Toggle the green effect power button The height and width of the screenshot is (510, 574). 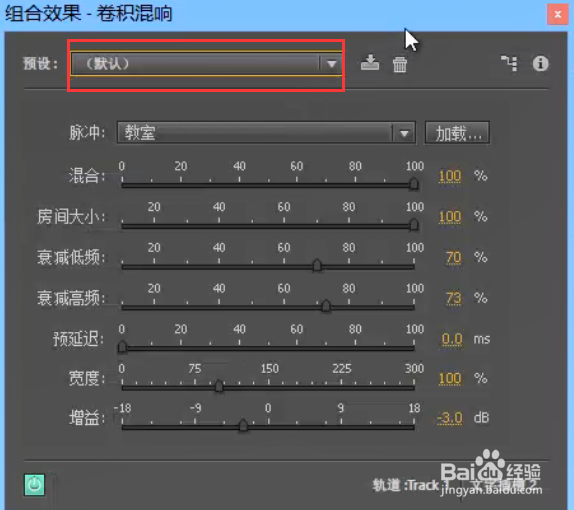[34, 485]
